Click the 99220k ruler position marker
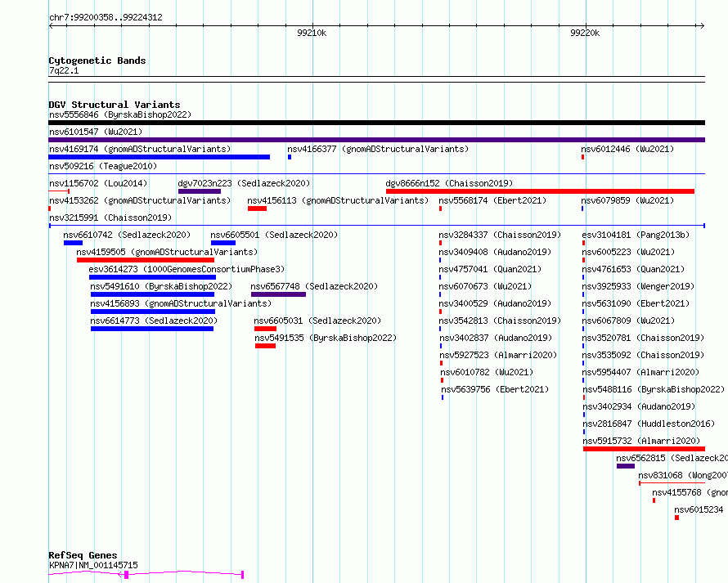 click(585, 33)
